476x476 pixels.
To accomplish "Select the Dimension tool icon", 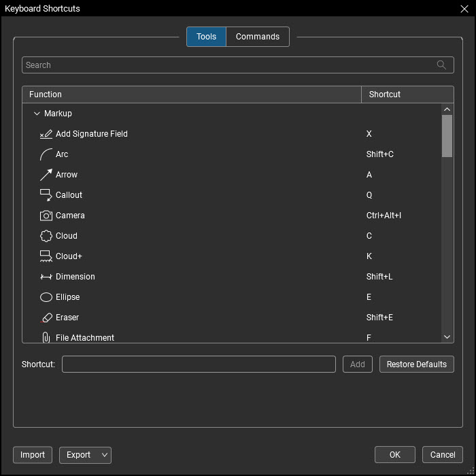I will tap(46, 277).
